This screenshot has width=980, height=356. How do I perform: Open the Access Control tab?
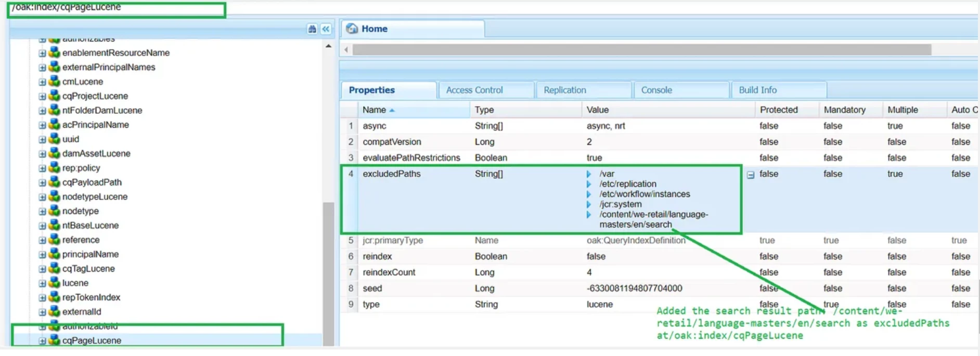tap(486, 90)
